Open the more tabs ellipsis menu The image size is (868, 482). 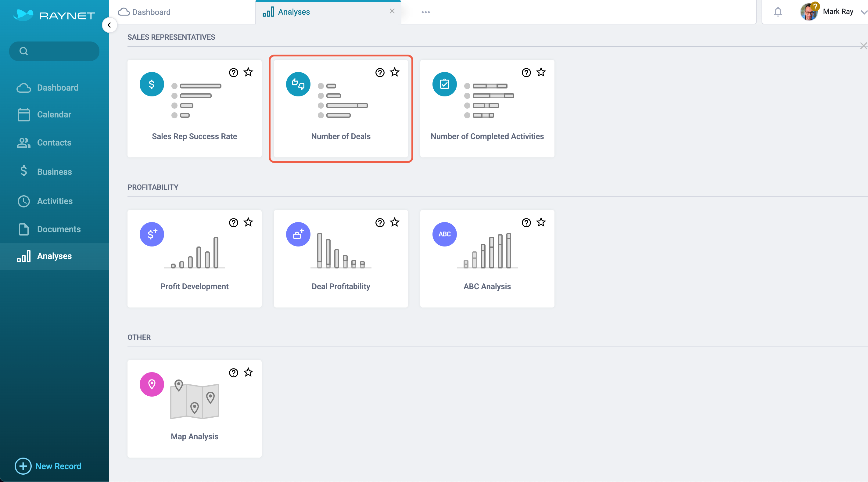coord(425,12)
